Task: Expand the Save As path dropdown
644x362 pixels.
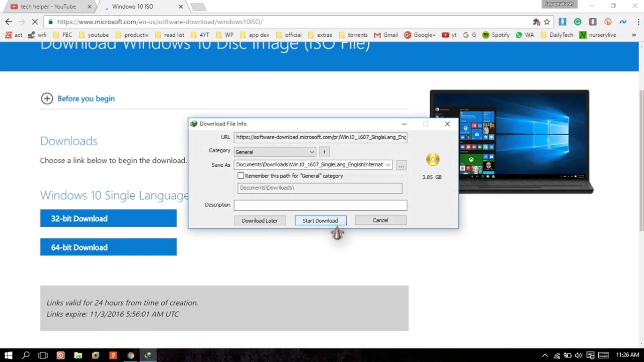Action: 388,164
